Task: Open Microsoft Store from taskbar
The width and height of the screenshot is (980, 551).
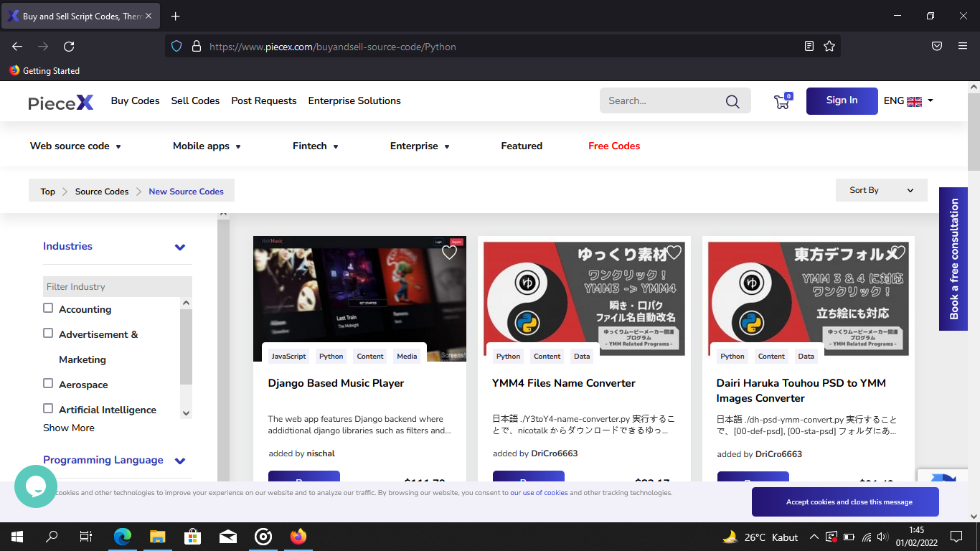Action: click(x=193, y=537)
